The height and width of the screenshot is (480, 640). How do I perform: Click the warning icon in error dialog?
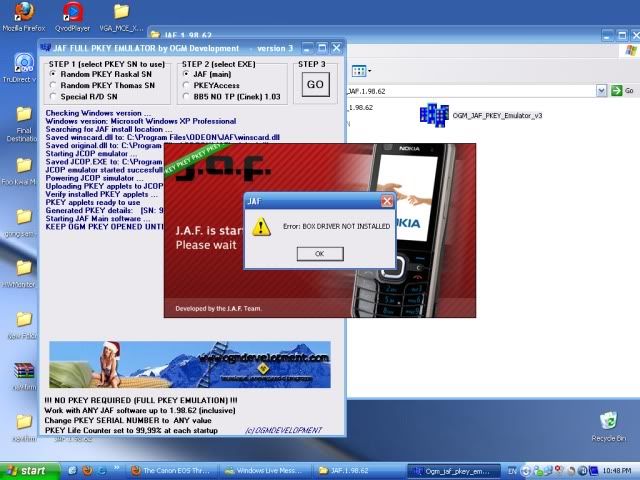pyautogui.click(x=261, y=227)
